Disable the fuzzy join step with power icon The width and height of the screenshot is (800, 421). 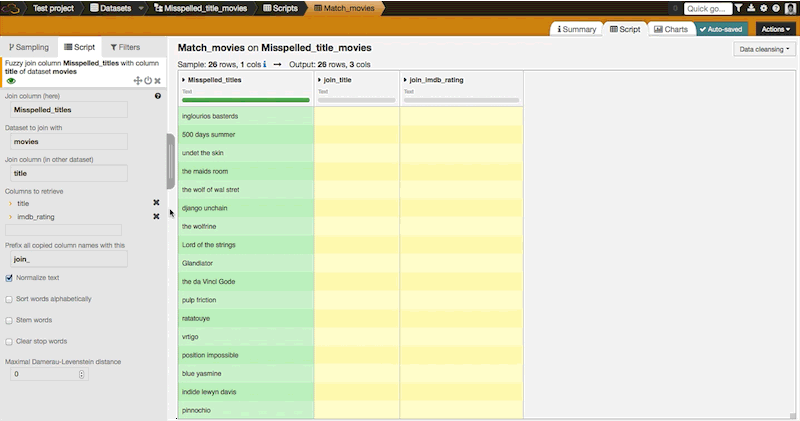[148, 81]
